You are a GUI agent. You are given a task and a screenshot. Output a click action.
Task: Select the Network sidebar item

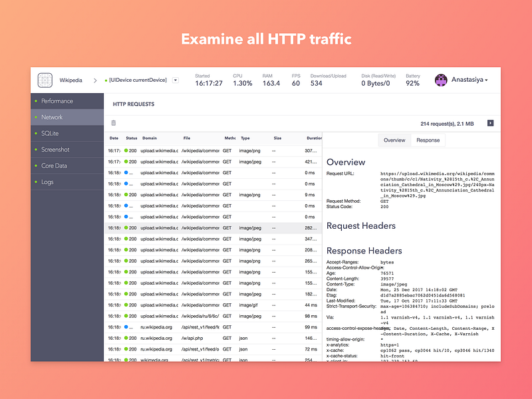(x=67, y=118)
